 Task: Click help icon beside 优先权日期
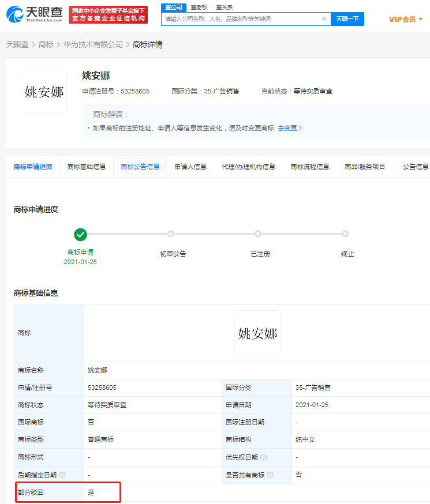[x=263, y=457]
